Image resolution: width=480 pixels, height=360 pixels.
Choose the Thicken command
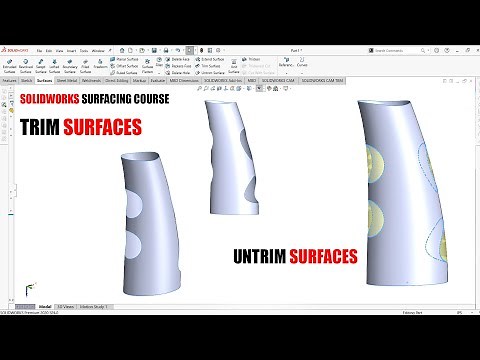click(251, 59)
